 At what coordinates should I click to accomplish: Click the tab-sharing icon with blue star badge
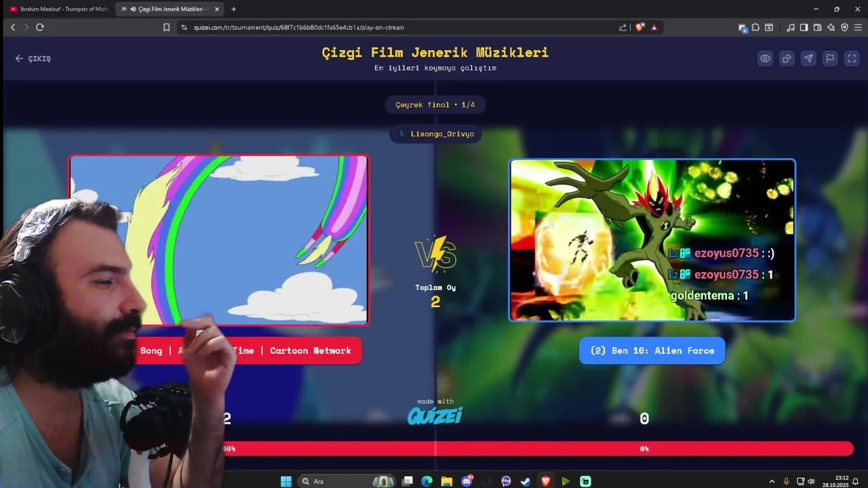coord(743,27)
